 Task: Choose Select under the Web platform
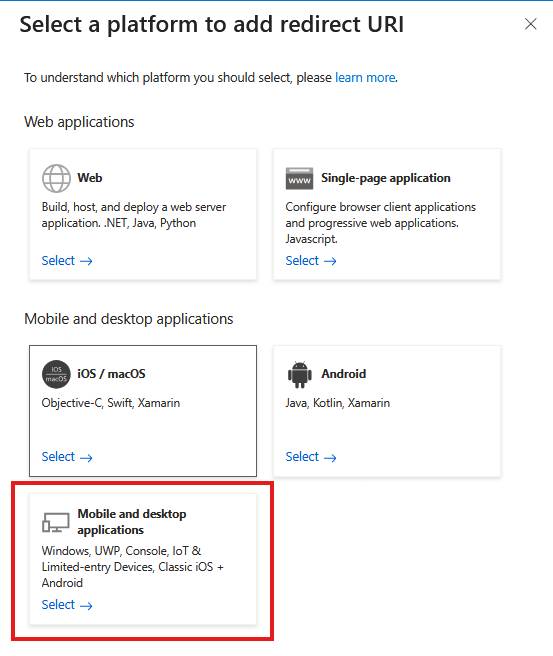tap(67, 261)
